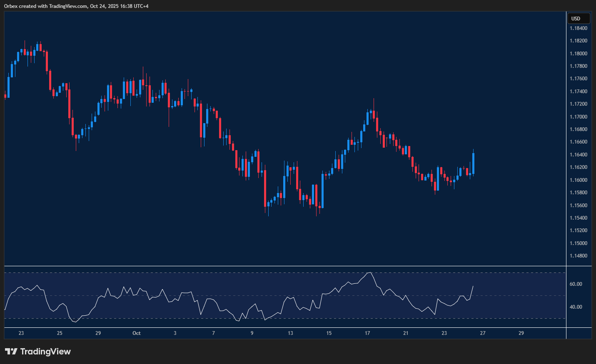The width and height of the screenshot is (596, 364).
Task: Click the 60.00 RSI scale label
Action: coord(576,284)
